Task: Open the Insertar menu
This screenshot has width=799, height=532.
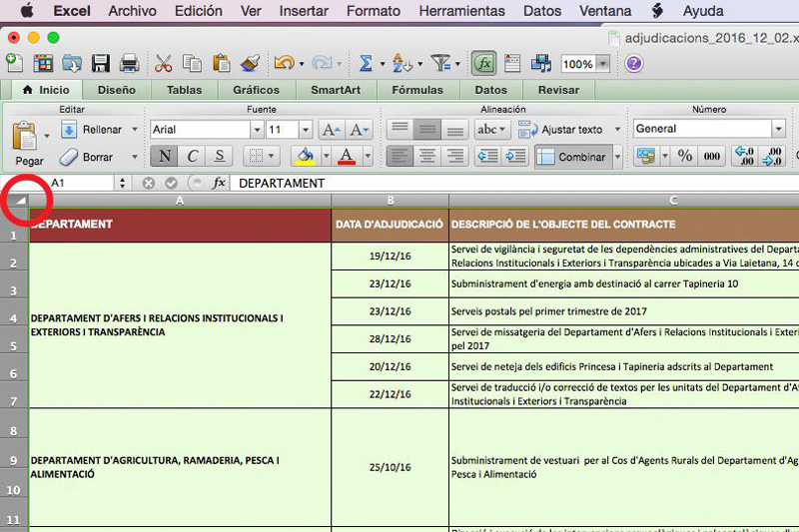Action: [x=304, y=11]
